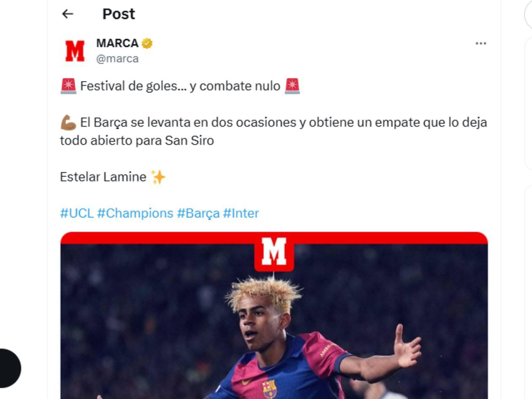Viewport: 532px width, 399px height.
Task: Go back using the left arrow
Action: pos(68,14)
